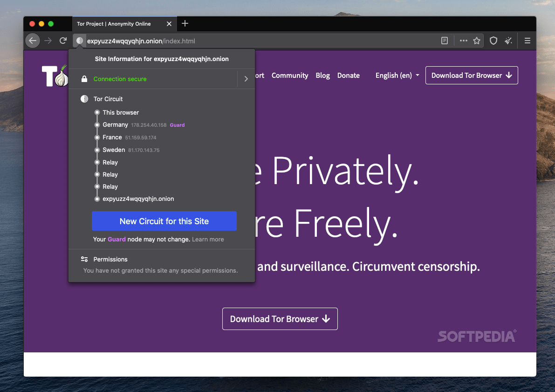Screen dimensions: 555x392
Task: Click the Learn more link
Action: 208,240
